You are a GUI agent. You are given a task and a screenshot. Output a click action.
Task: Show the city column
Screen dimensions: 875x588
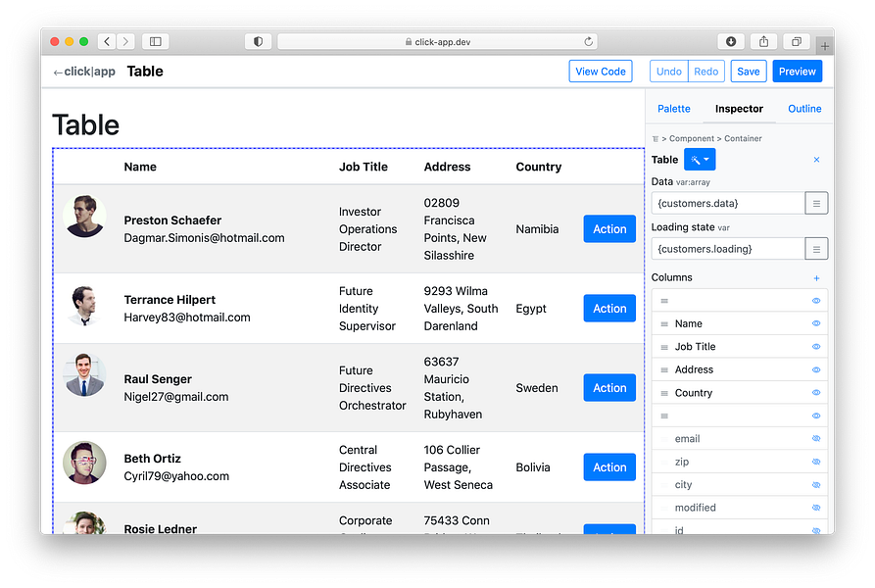pyautogui.click(x=816, y=485)
